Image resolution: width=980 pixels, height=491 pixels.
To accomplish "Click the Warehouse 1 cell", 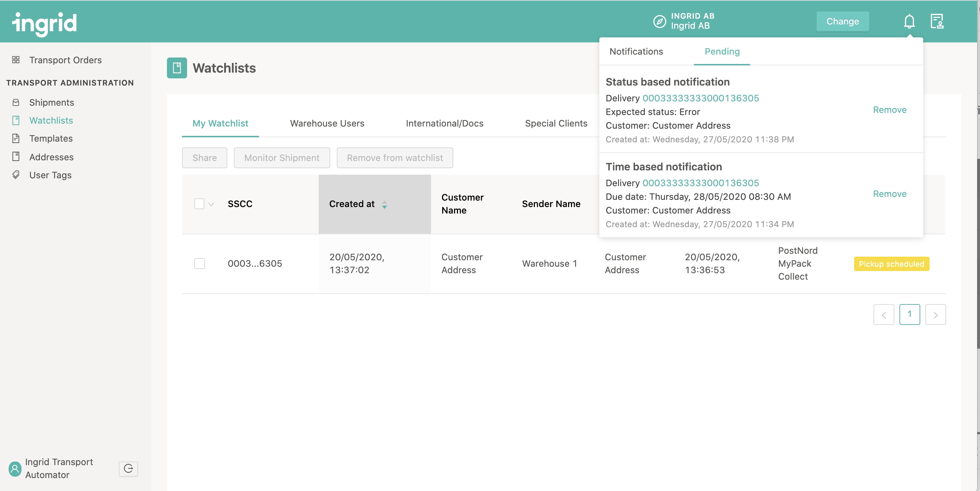I will pos(549,263).
